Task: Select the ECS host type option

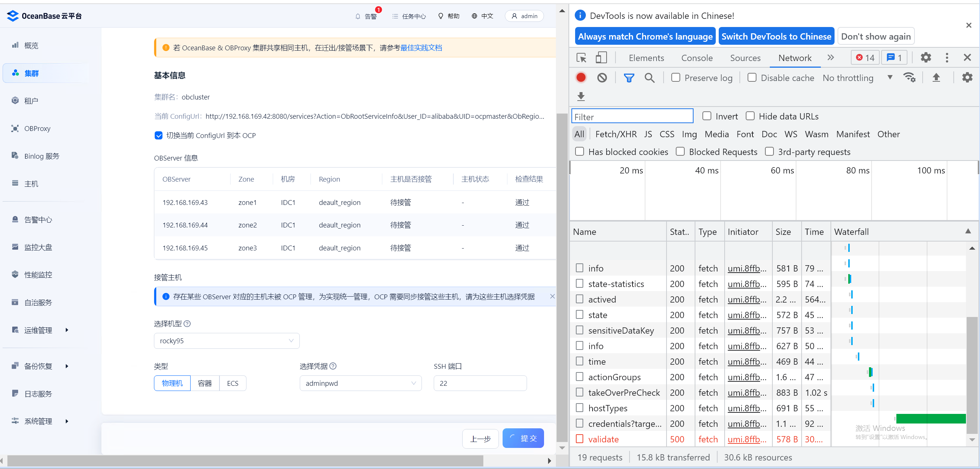Action: coord(232,383)
